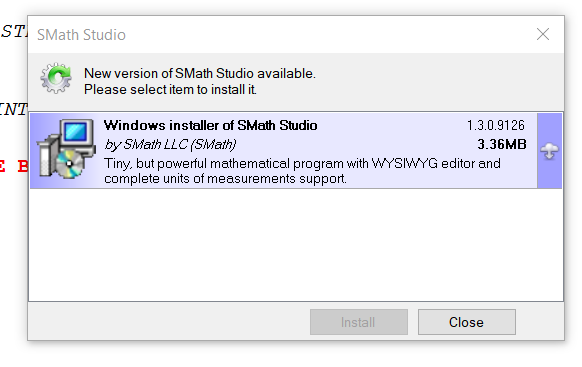
Task: Click the greyed-out Install button
Action: (359, 322)
